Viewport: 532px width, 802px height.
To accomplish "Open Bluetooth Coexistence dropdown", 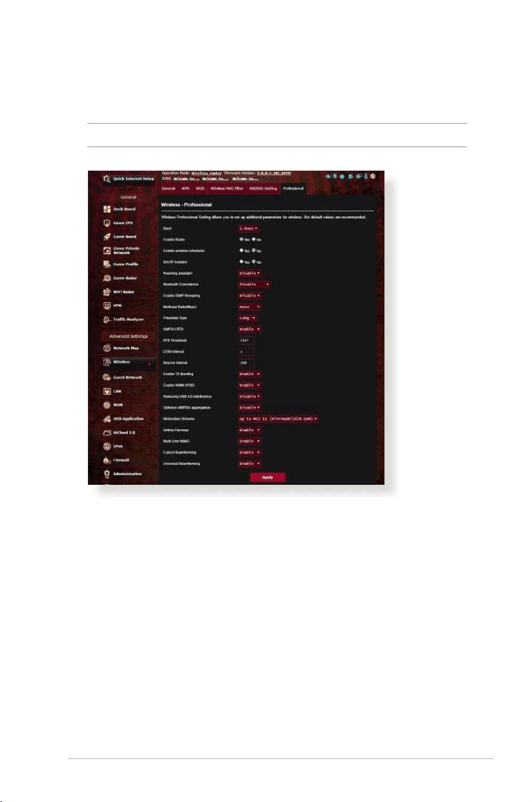I will 254,284.
